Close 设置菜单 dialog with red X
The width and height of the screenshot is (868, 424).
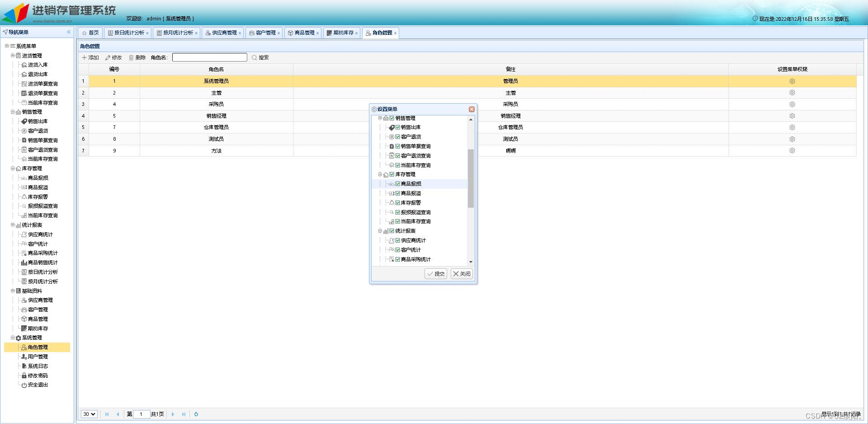coord(472,109)
